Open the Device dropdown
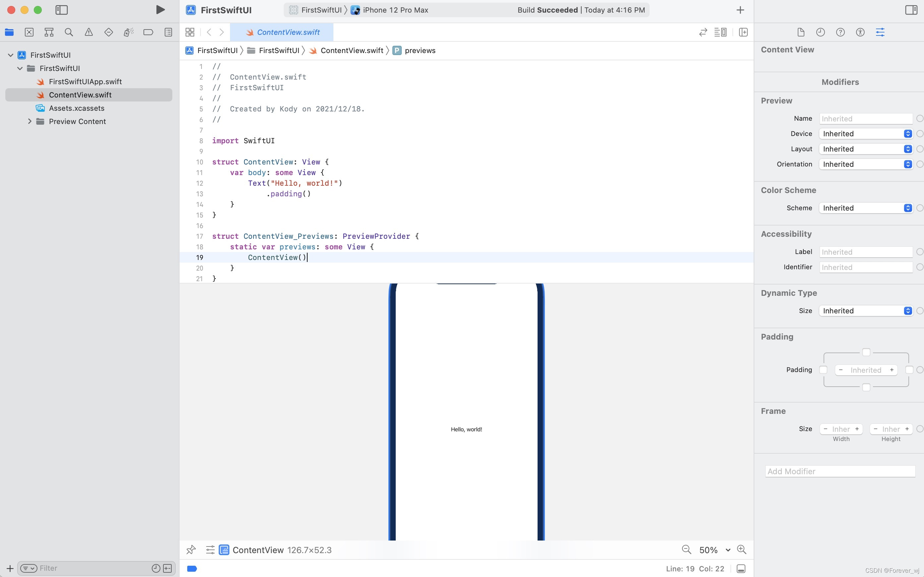Image resolution: width=924 pixels, height=577 pixels. (x=866, y=134)
